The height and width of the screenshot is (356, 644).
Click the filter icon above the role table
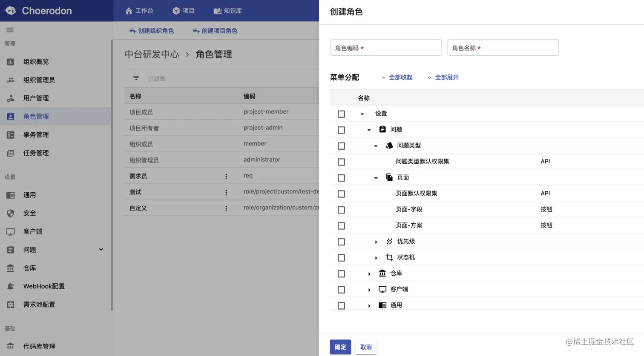pos(136,78)
